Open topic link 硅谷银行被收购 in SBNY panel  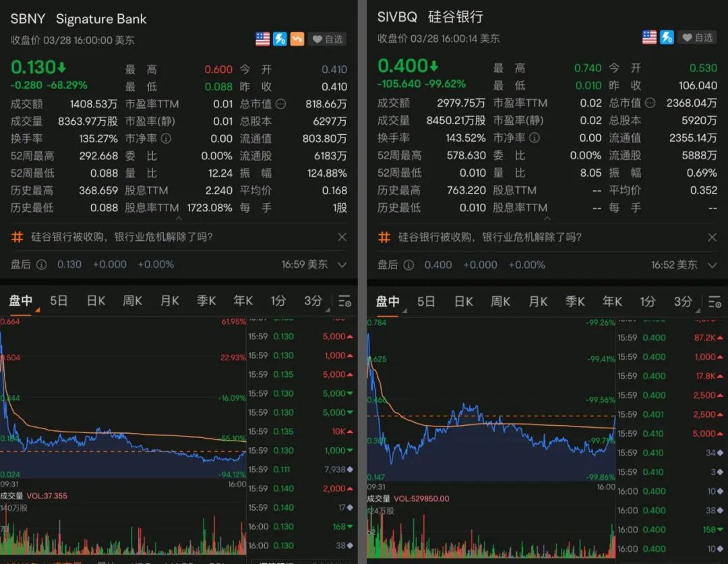tap(121, 237)
